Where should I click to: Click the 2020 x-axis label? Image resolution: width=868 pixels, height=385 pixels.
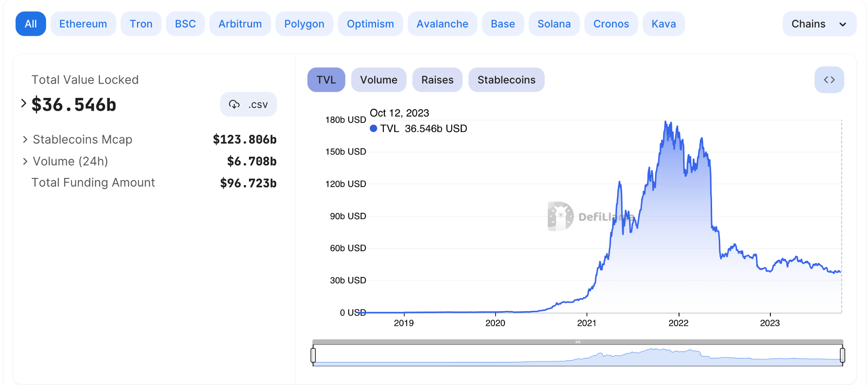[495, 323]
